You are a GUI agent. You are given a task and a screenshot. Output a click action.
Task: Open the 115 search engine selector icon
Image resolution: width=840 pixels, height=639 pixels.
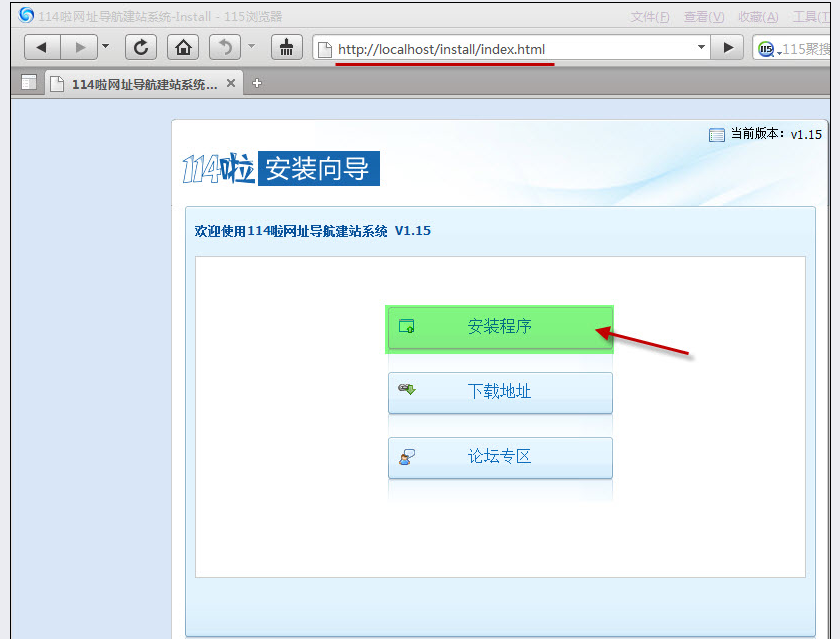click(768, 49)
